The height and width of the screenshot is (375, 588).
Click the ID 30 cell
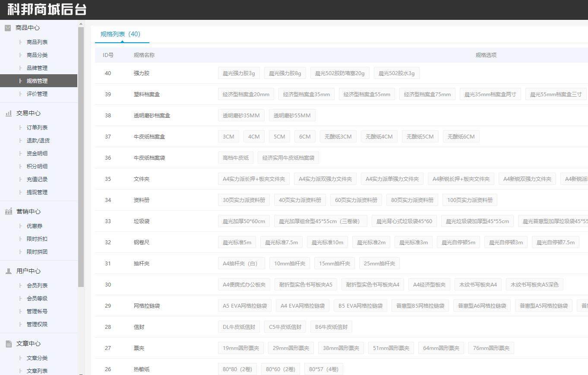pyautogui.click(x=108, y=285)
